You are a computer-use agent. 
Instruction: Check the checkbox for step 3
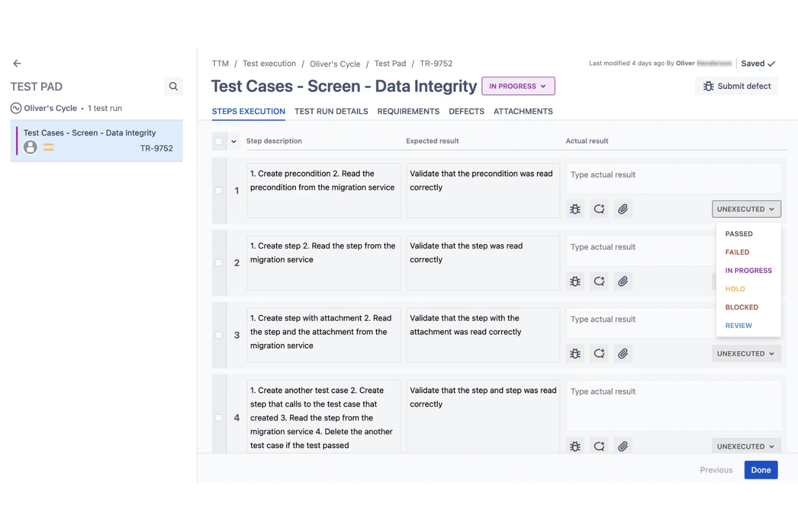(219, 335)
